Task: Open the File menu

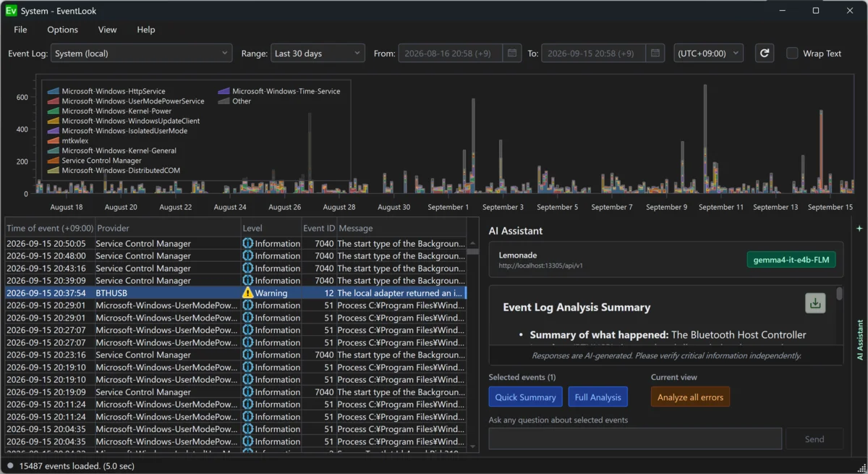Action: tap(20, 30)
